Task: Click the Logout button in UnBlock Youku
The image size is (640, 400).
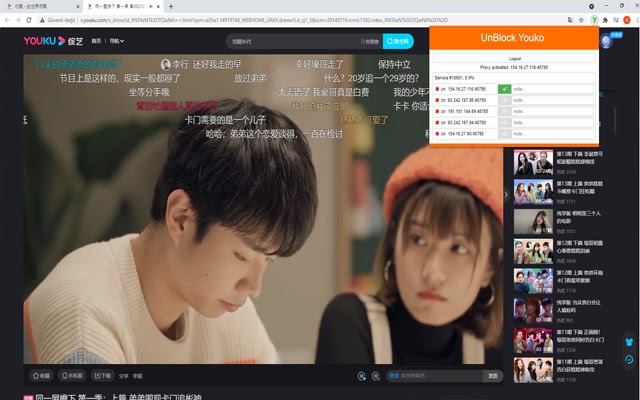Action: [x=514, y=58]
